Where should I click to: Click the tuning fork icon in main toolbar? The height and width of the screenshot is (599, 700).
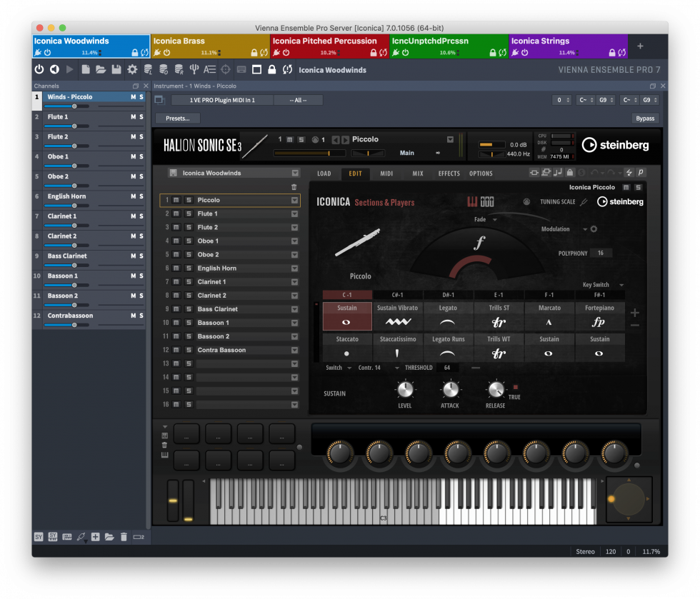pyautogui.click(x=194, y=69)
